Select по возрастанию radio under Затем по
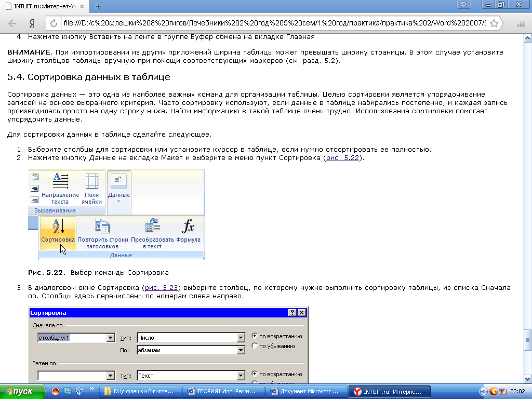The width and height of the screenshot is (532, 399). pos(255,374)
